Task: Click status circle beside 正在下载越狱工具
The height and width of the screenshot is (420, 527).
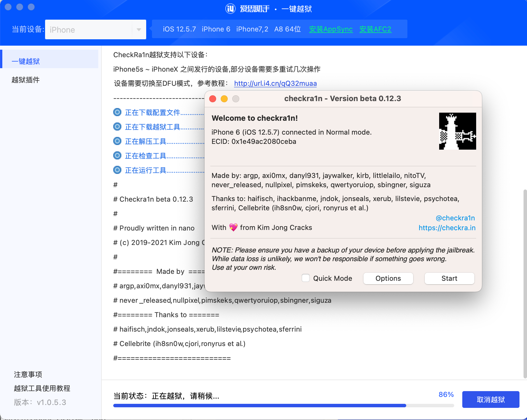Action: [x=117, y=127]
